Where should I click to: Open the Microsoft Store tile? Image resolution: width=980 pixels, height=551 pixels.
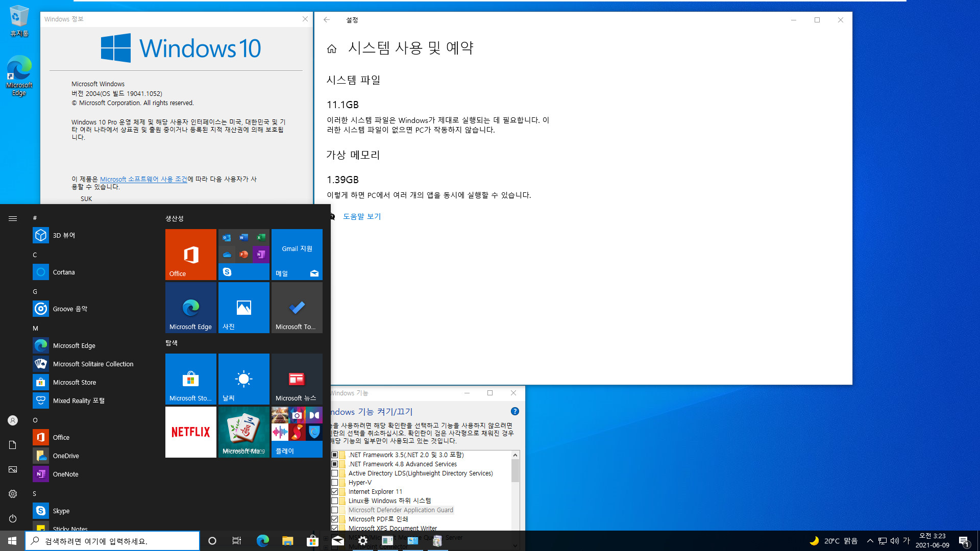pyautogui.click(x=191, y=379)
